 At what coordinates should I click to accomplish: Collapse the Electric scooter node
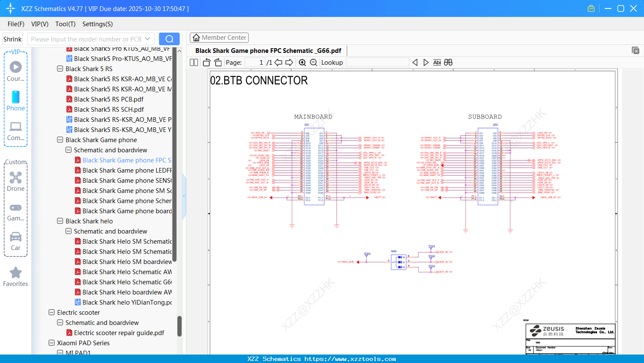(52, 313)
